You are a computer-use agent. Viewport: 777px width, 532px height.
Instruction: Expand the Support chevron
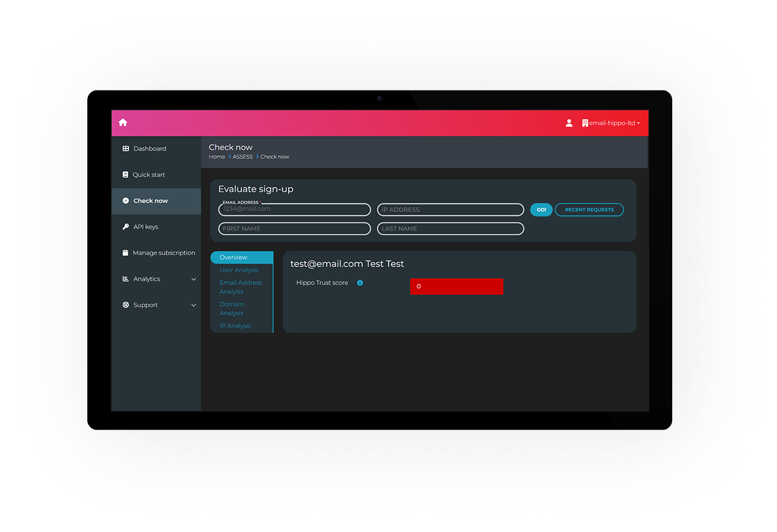pos(193,306)
